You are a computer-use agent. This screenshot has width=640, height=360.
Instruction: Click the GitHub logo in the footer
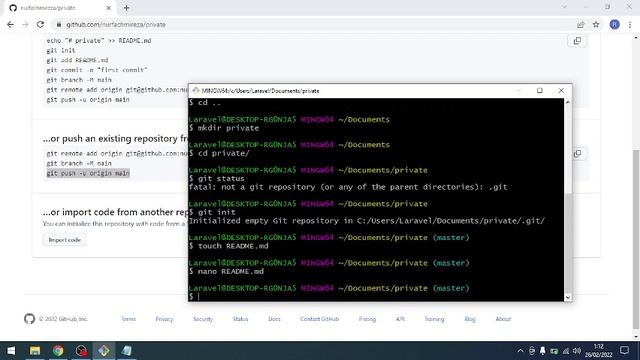coord(29,319)
